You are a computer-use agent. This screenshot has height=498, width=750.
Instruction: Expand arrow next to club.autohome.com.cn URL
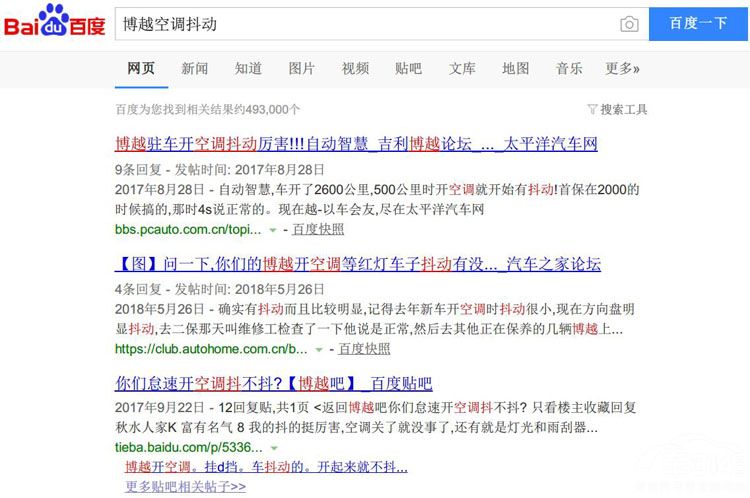pos(319,350)
